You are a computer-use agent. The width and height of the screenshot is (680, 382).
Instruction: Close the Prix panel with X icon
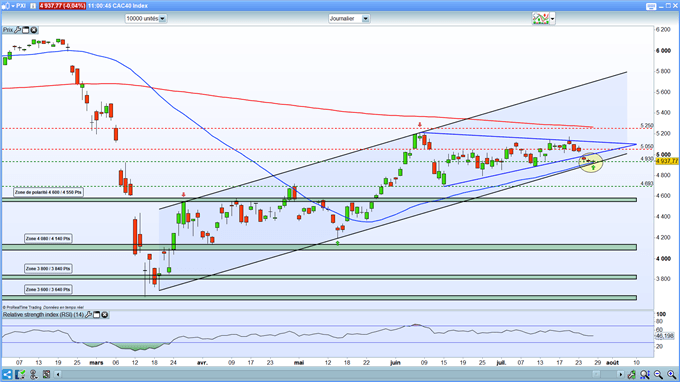pos(33,30)
